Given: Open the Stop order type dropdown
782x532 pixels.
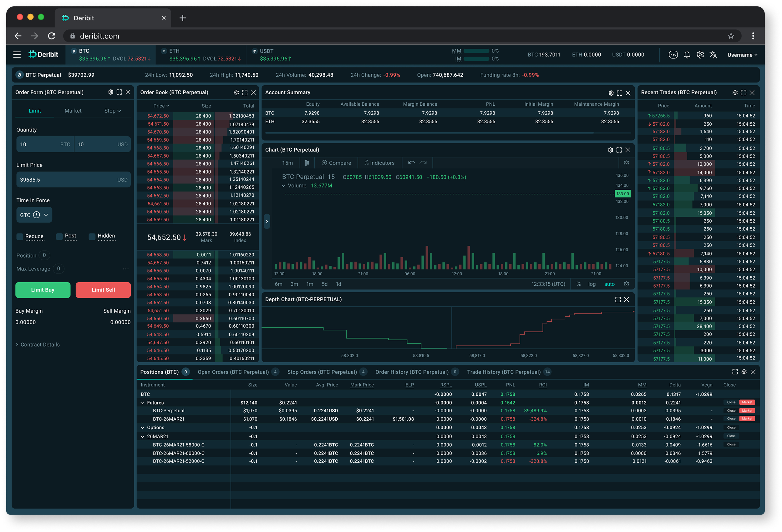Looking at the screenshot, I should [113, 111].
